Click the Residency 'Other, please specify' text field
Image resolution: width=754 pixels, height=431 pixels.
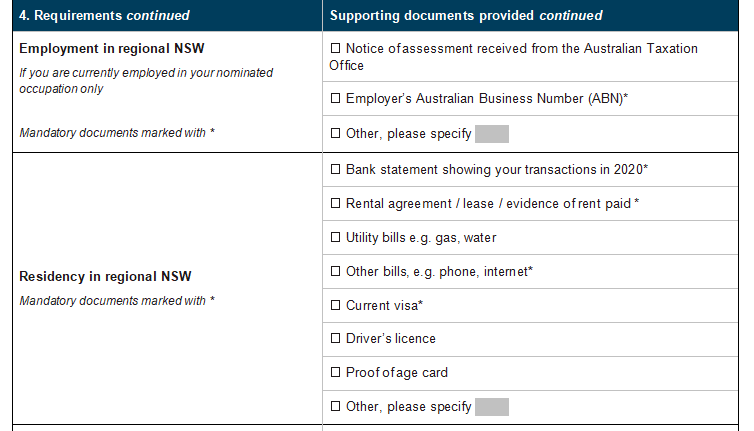point(492,407)
